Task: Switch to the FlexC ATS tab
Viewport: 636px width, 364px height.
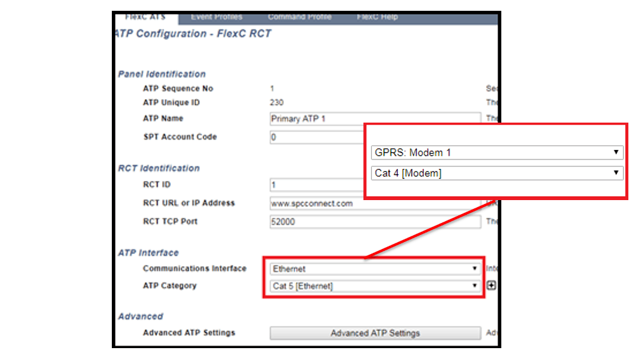Action: pos(145,17)
